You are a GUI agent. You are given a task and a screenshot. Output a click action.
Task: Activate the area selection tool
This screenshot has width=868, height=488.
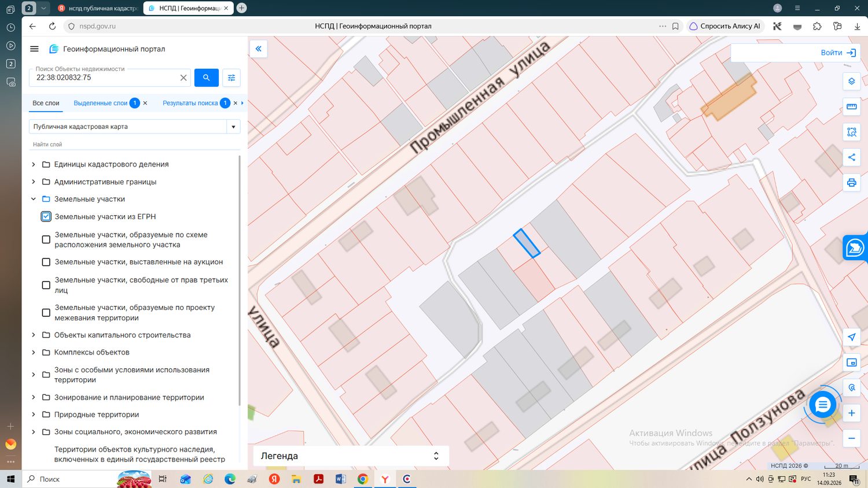[x=852, y=132]
